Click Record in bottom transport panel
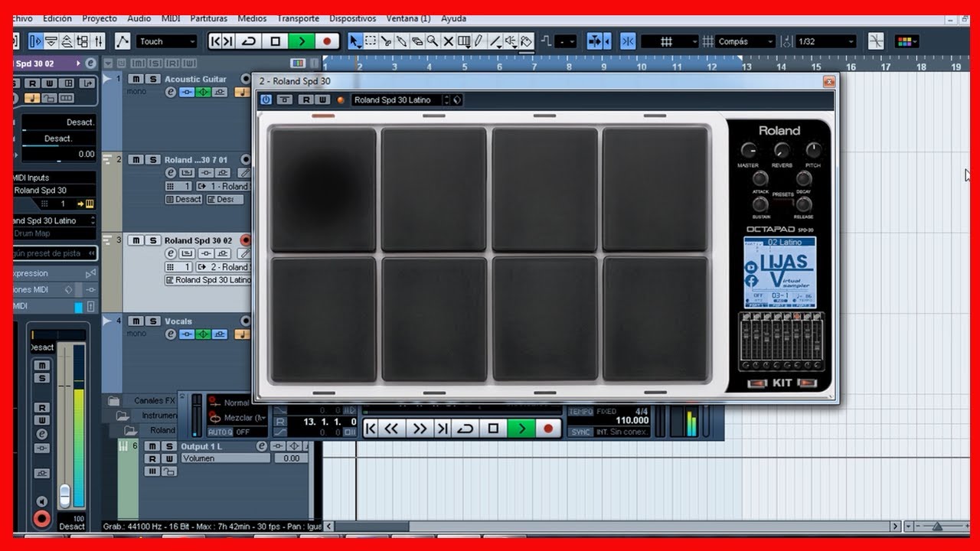 tap(548, 429)
